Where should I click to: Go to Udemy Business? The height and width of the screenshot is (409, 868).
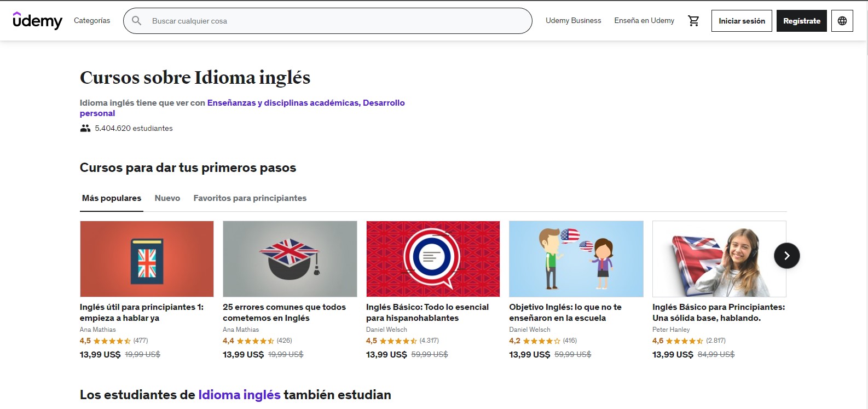click(x=573, y=20)
